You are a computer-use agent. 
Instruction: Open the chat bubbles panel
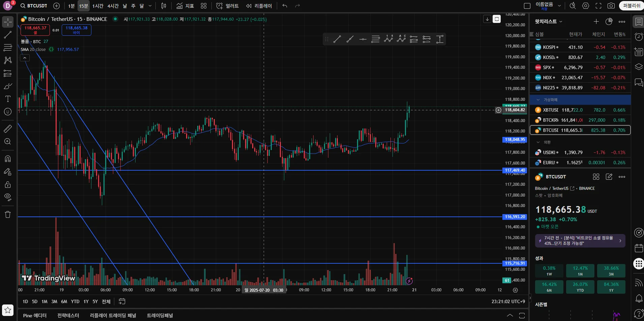point(639,82)
